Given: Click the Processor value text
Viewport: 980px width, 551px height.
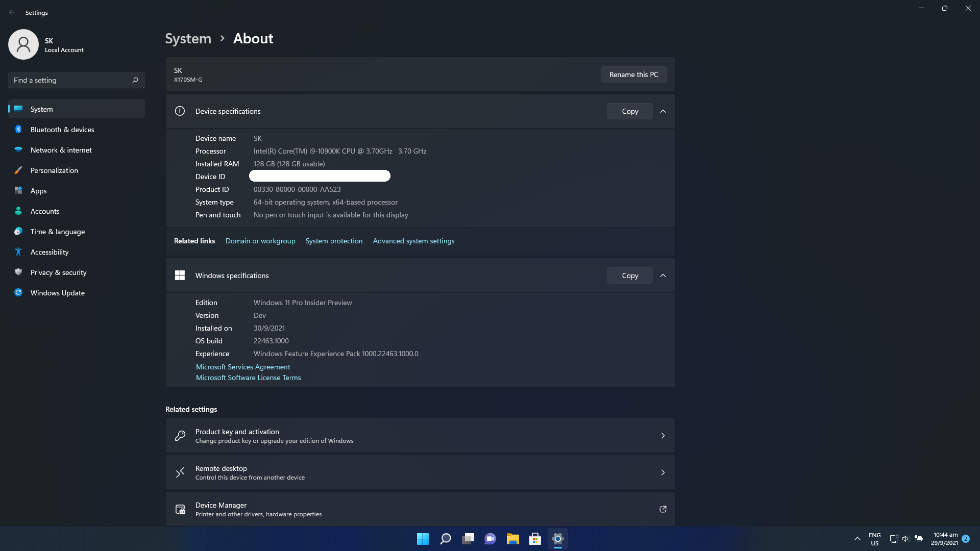Looking at the screenshot, I should 340,151.
